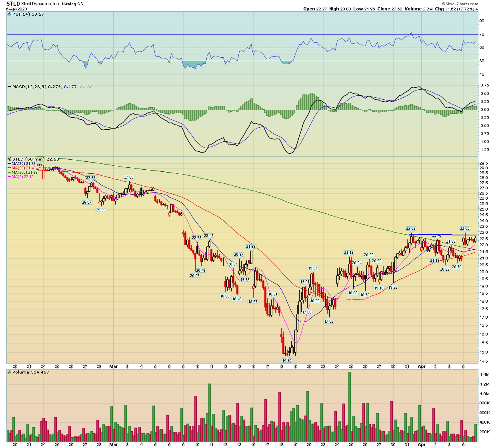Click the STLD (60 min) 22.60 legend title

36,159
